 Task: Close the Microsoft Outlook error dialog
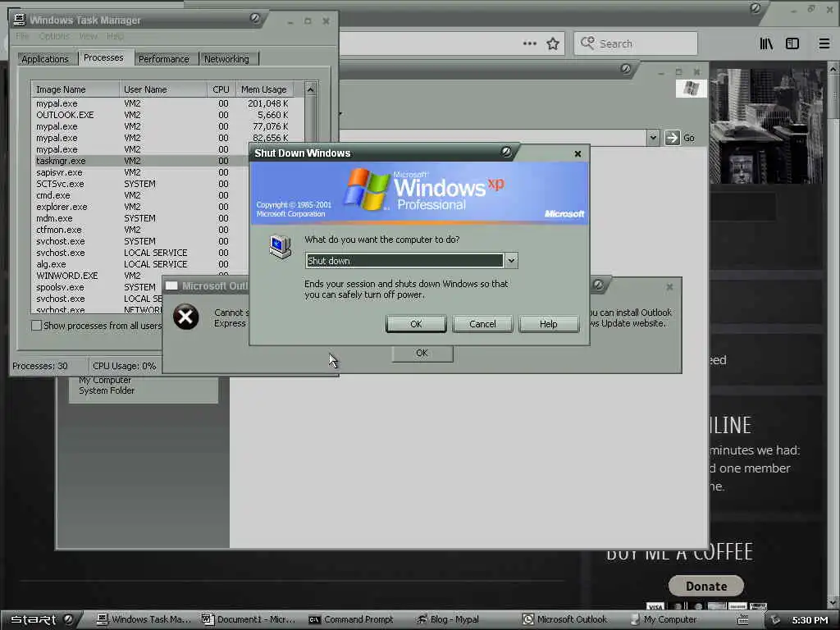669,287
